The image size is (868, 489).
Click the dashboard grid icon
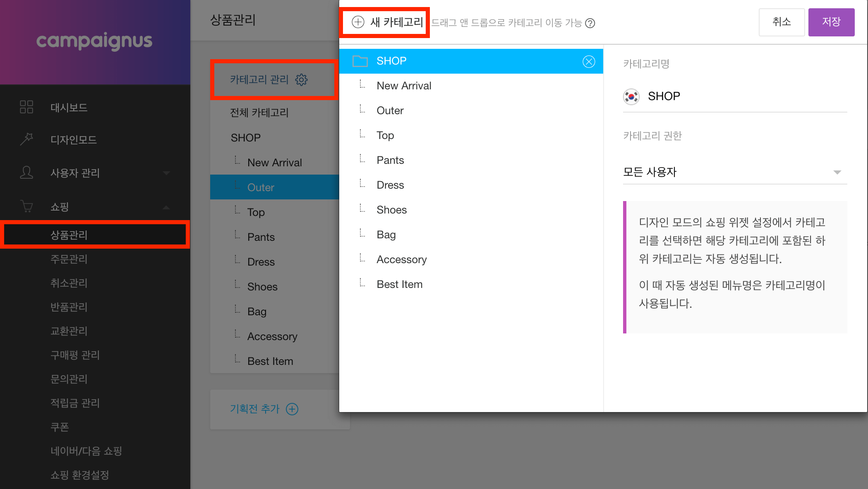coord(26,107)
